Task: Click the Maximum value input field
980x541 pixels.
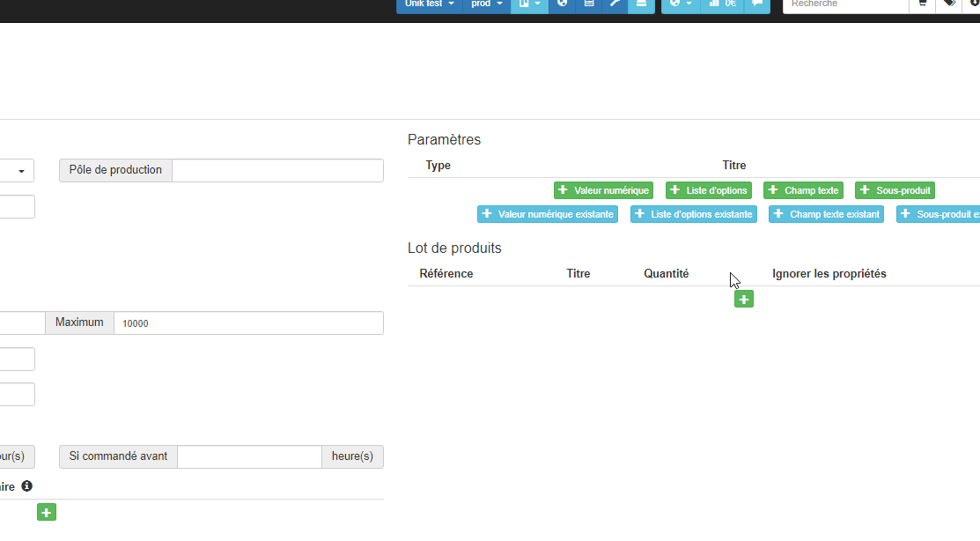Action: click(248, 323)
